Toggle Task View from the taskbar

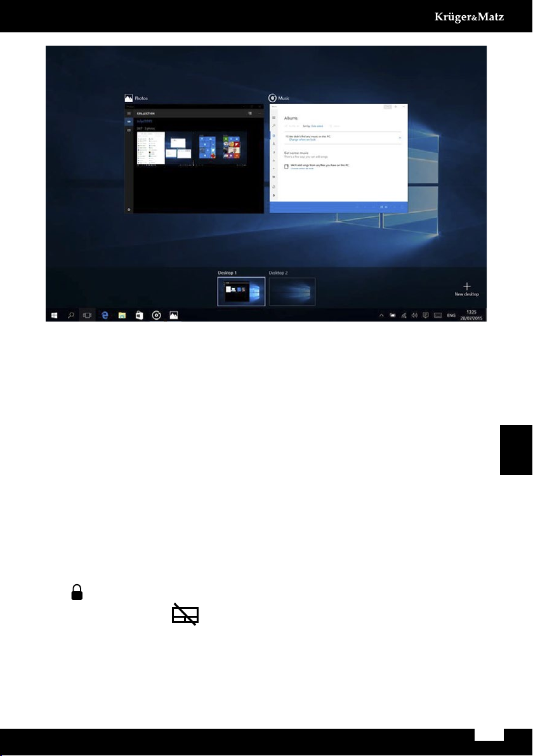point(88,315)
